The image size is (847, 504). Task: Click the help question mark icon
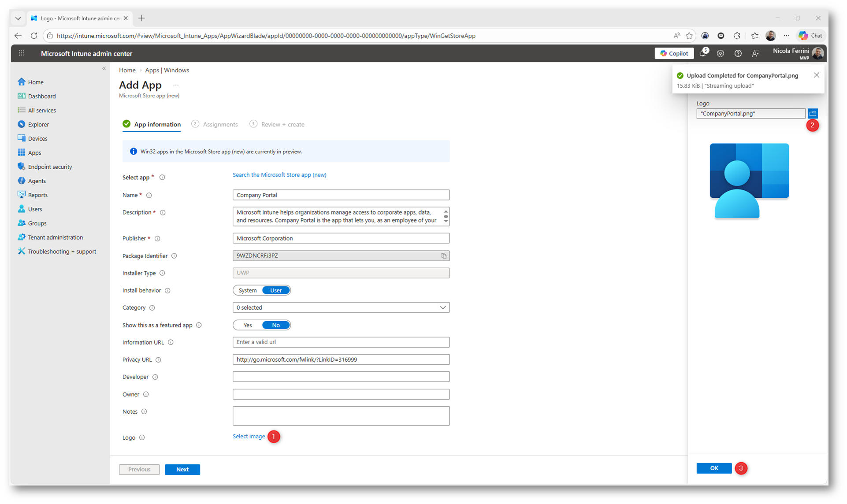[738, 53]
